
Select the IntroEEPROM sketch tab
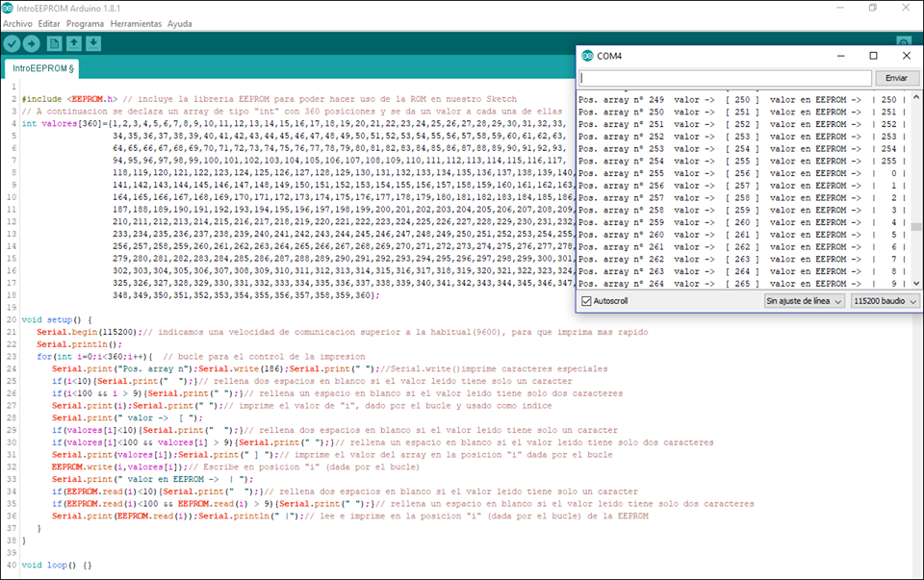[38, 68]
